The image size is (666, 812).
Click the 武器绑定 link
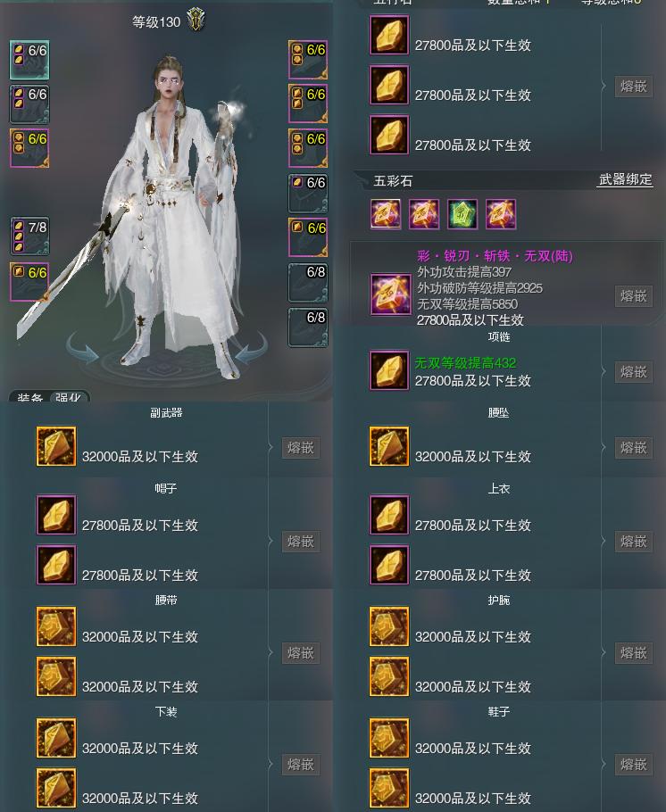coord(625,179)
